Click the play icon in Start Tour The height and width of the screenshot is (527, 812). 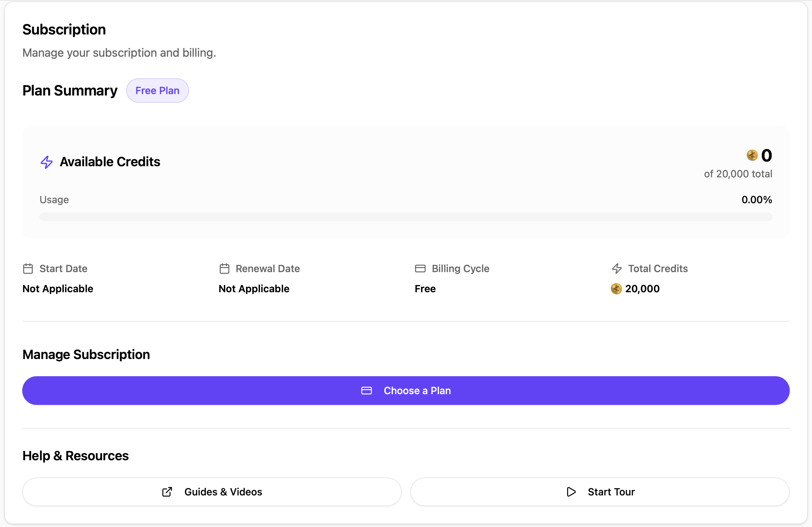[x=571, y=492]
